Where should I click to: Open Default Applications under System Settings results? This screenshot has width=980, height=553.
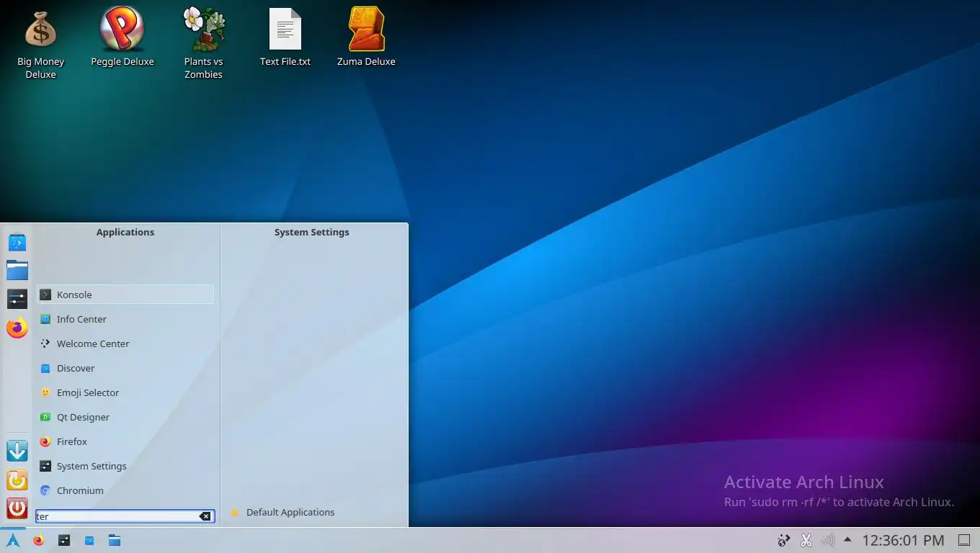(313, 512)
